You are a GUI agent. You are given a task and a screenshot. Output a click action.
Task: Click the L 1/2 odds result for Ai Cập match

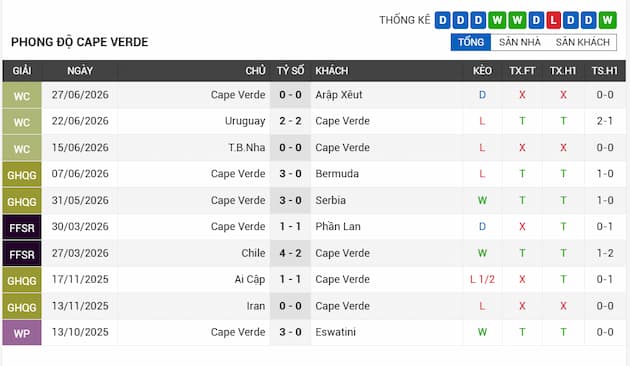(482, 279)
